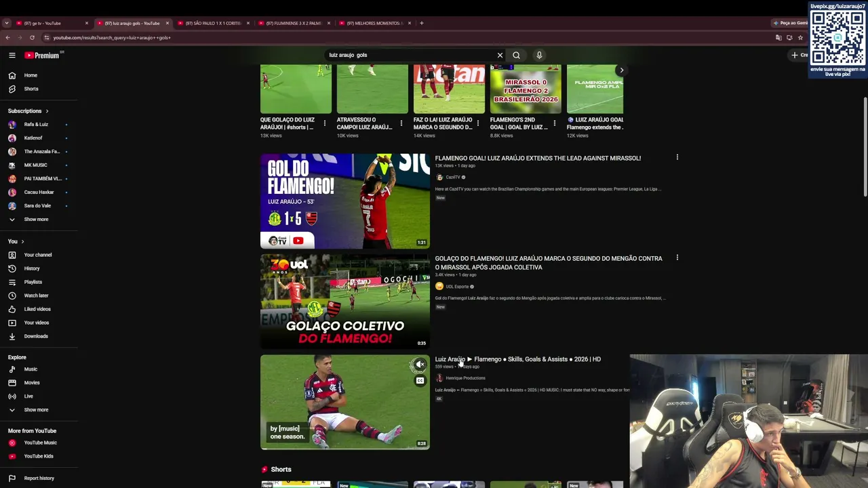This screenshot has height=488, width=868.
Task: Go back in browser history
Action: click(7, 38)
